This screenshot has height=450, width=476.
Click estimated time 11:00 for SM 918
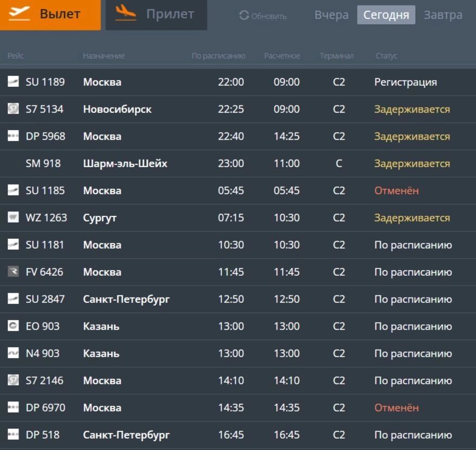point(286,163)
